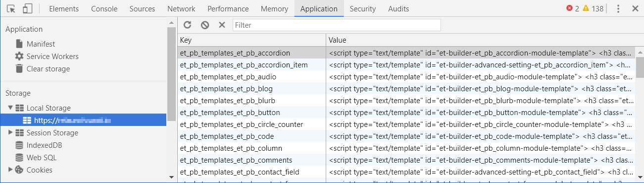Click the Clear storage trash icon
This screenshot has height=183, width=644.
19,68
